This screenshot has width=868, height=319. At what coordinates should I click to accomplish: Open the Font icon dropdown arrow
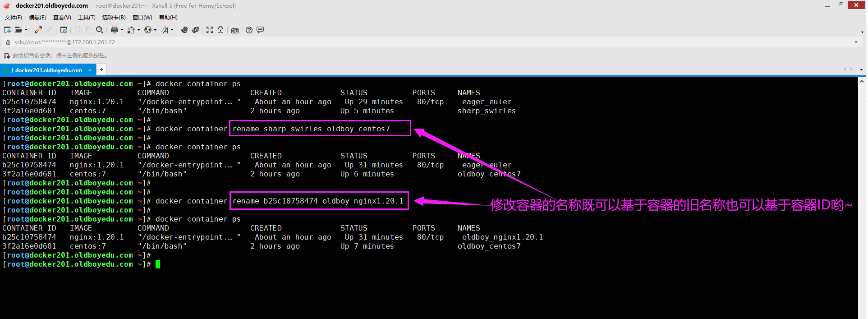(172, 30)
